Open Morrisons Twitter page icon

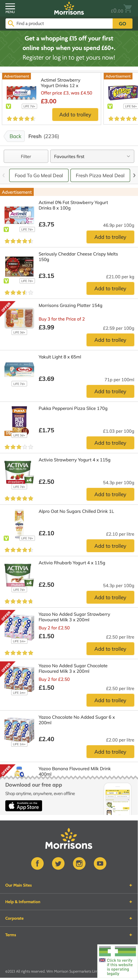click(58, 863)
